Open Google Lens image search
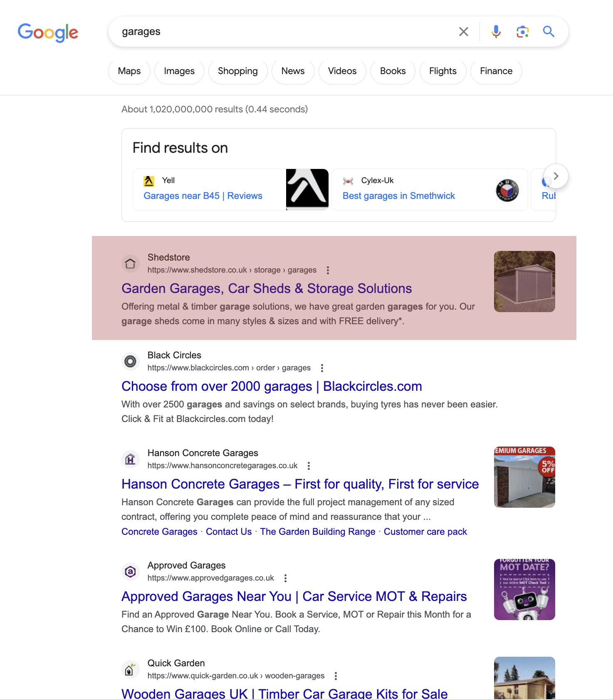The width and height of the screenshot is (613, 700). click(x=522, y=32)
